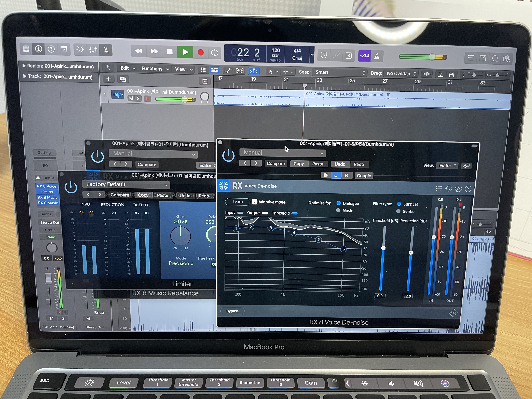Enable the metronome click icon
The height and width of the screenshot is (399, 532).
[377, 56]
